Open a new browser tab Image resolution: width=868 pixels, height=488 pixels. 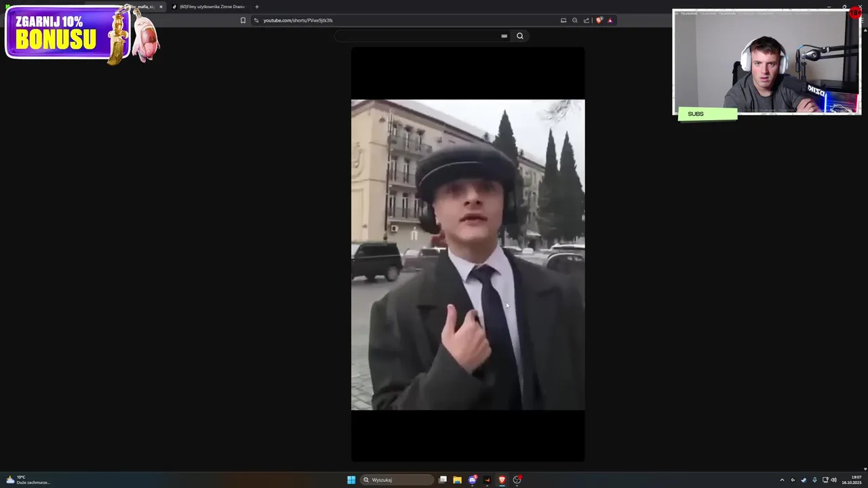pos(257,7)
